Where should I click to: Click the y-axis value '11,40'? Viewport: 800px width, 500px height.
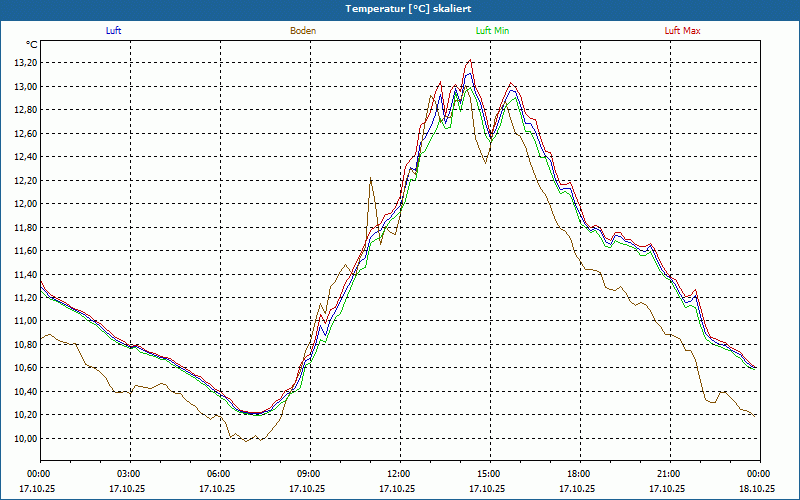coord(27,274)
